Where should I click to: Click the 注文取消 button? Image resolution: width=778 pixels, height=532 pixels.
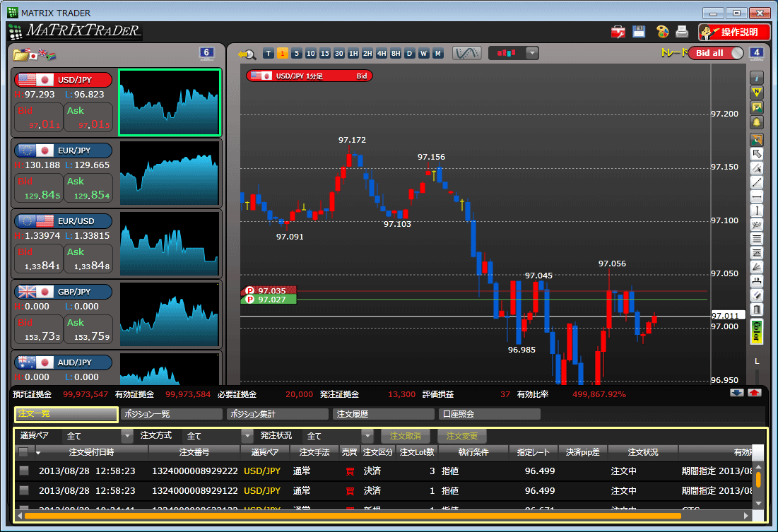coord(406,436)
